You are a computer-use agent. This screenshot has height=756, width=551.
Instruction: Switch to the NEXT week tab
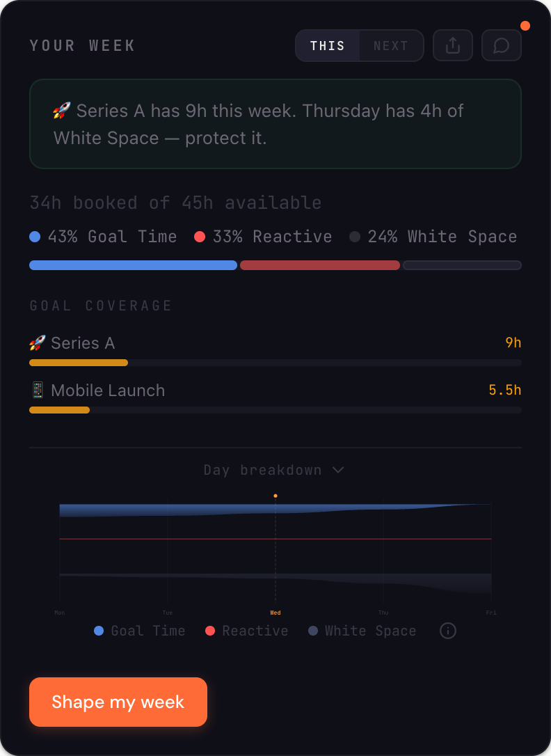pyautogui.click(x=391, y=45)
